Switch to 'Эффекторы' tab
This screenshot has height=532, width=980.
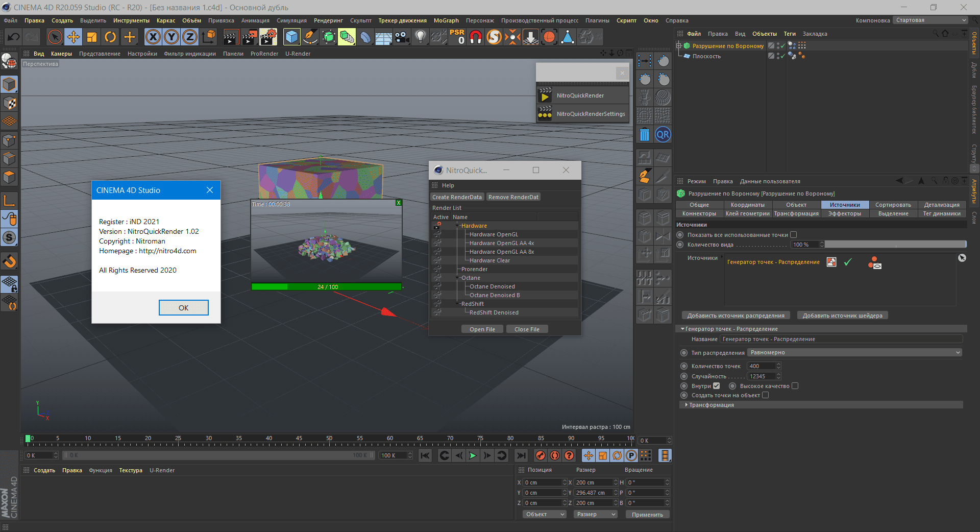[x=844, y=213]
